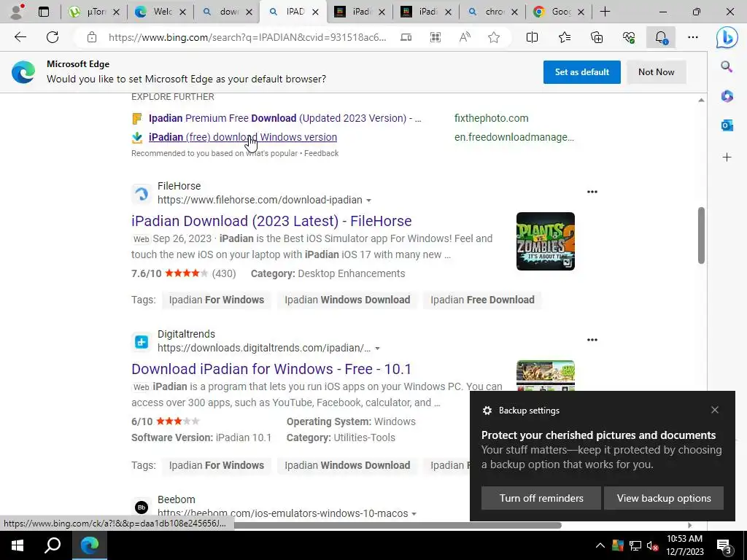Image resolution: width=747 pixels, height=560 pixels.
Task: Start Read aloud from address bar
Action: tap(465, 37)
